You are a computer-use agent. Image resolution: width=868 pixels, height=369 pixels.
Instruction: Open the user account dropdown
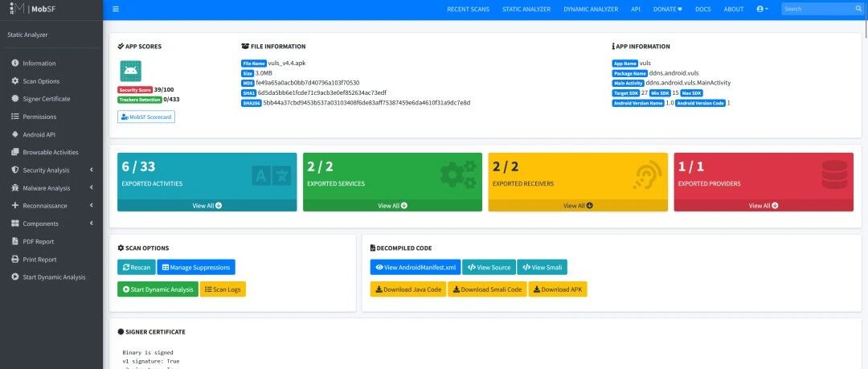[x=762, y=9]
